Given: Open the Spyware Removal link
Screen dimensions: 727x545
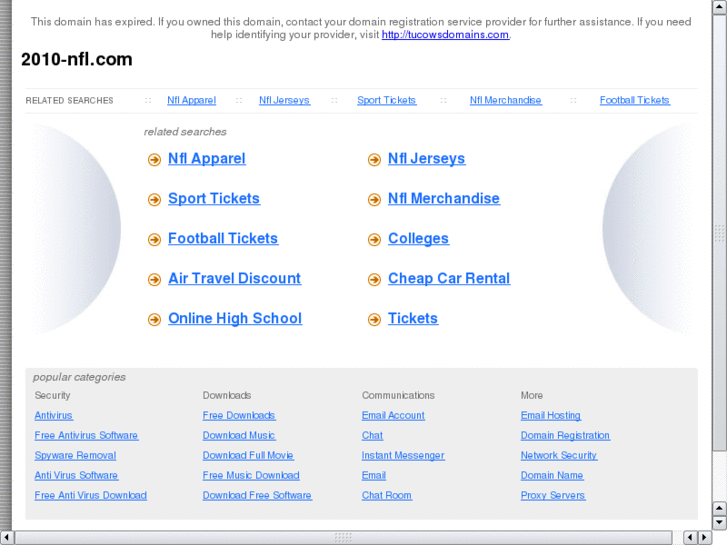Looking at the screenshot, I should pos(75,455).
